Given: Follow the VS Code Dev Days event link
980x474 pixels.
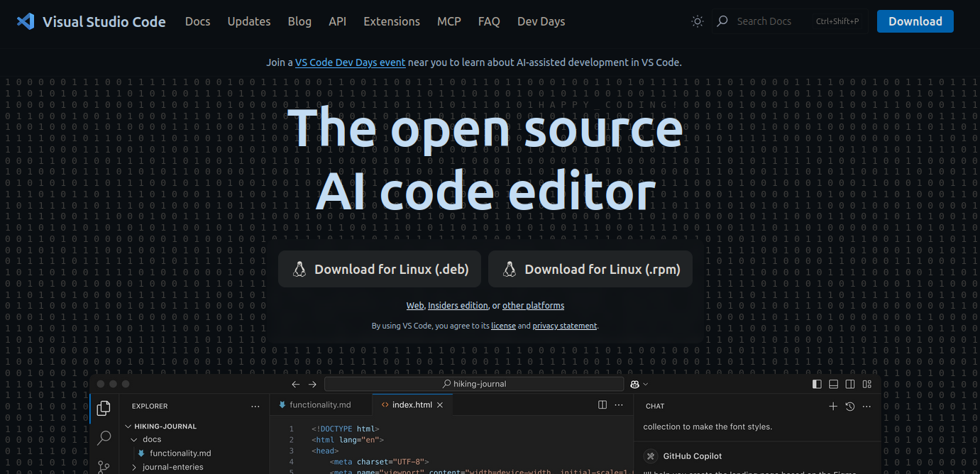Looking at the screenshot, I should 351,62.
